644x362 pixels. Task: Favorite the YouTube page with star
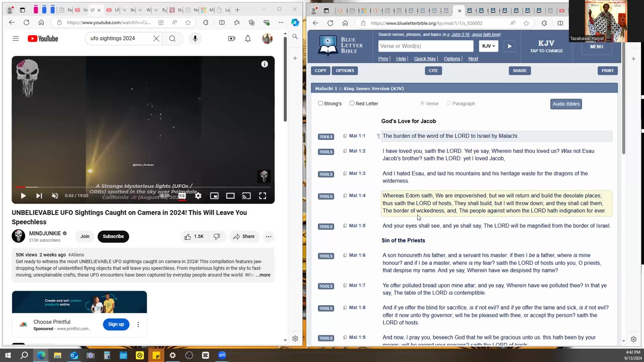pyautogui.click(x=188, y=23)
